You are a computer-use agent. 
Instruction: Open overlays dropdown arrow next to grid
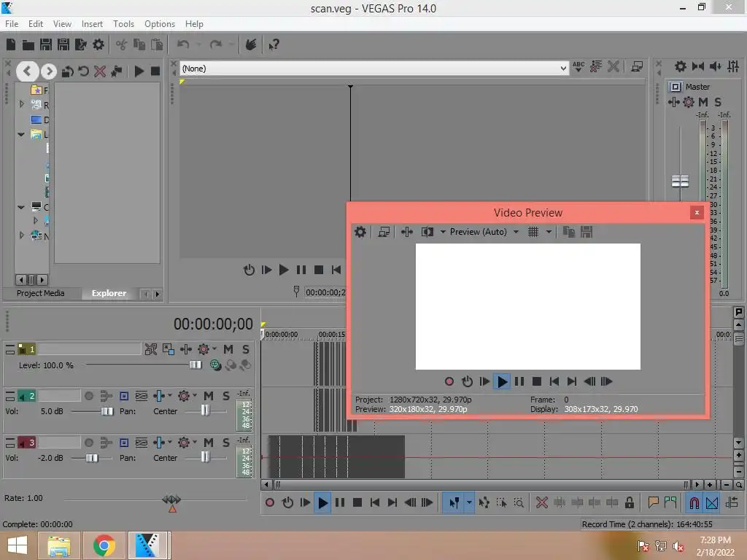point(549,232)
